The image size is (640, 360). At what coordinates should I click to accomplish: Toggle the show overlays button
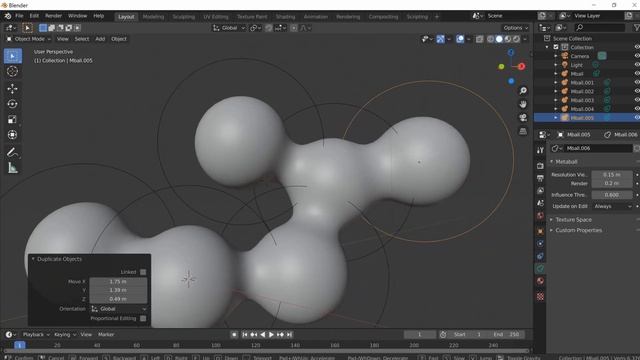[x=460, y=39]
